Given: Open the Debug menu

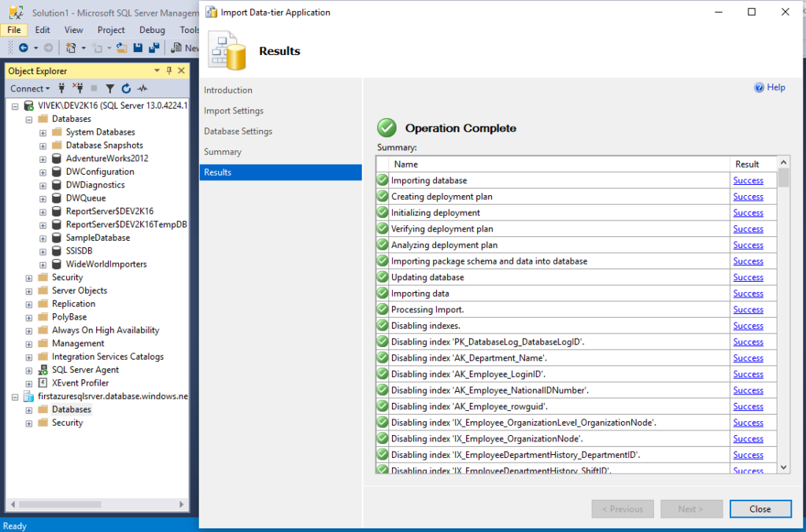Looking at the screenshot, I should pos(152,29).
